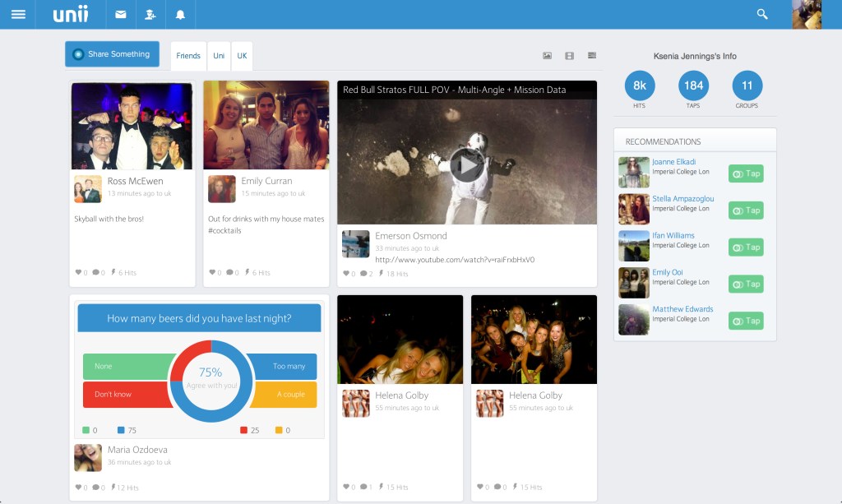Open Ross McEwen's Skyball photo

pos(132,126)
